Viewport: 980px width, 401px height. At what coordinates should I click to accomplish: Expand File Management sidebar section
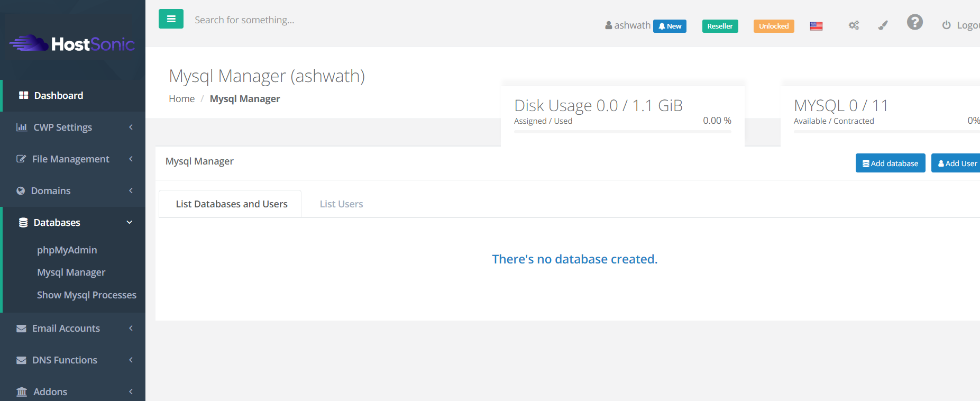click(70, 159)
